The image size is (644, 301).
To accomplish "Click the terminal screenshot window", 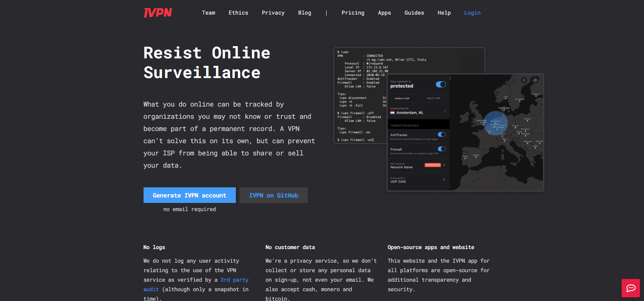I will [x=360, y=95].
